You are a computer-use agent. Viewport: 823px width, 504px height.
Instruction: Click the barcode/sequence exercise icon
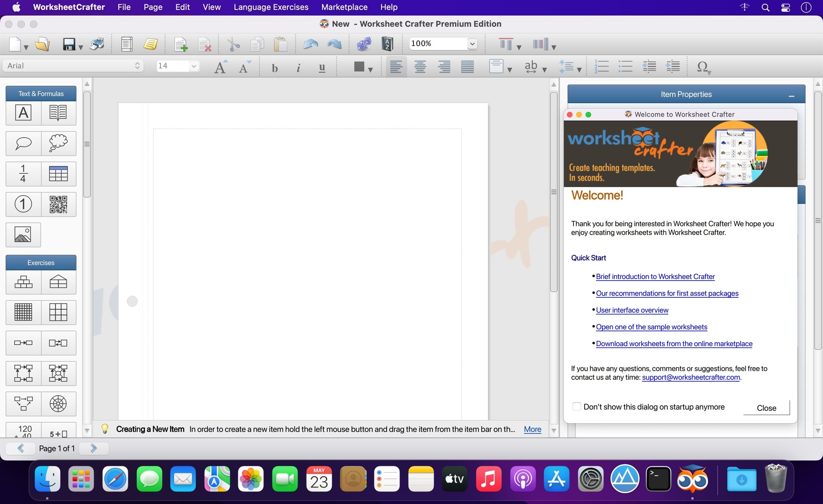(58, 203)
